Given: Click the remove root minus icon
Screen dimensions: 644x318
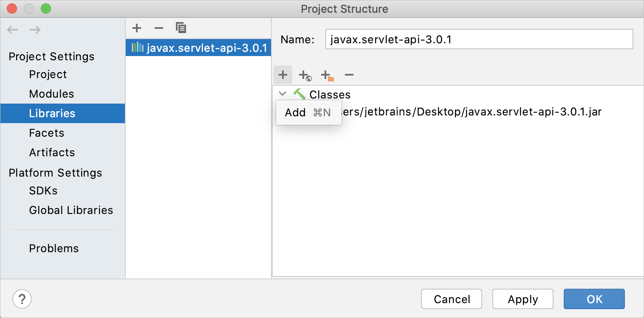Looking at the screenshot, I should pos(349,75).
